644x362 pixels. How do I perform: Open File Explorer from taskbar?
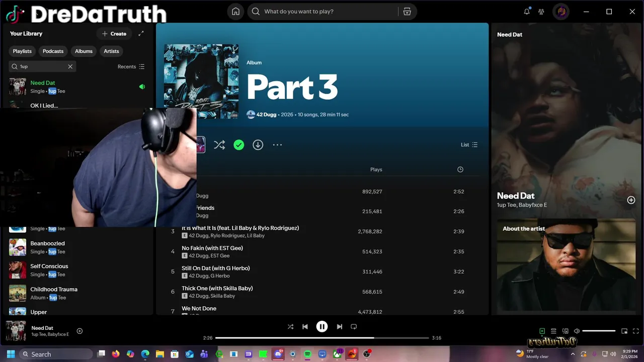point(159,354)
